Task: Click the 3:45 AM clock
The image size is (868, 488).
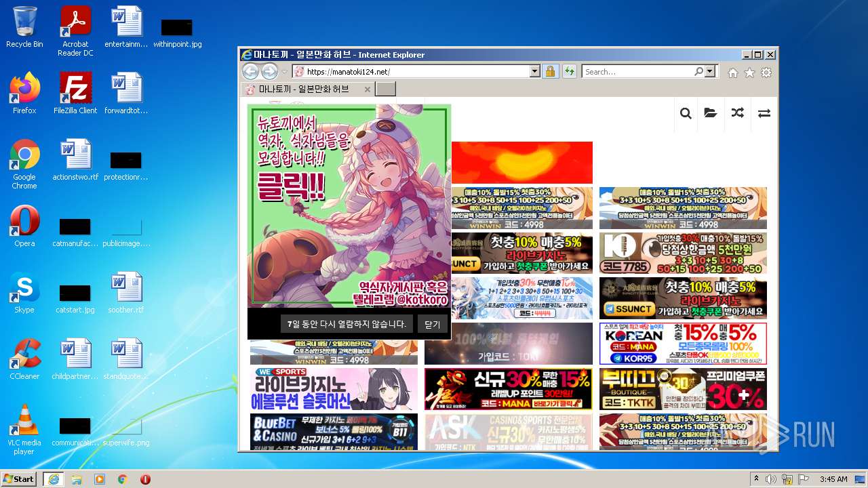Action: [x=833, y=479]
